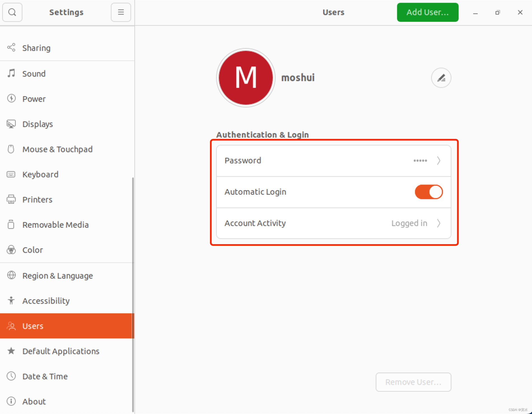Go to Date & Time settings

(x=67, y=376)
